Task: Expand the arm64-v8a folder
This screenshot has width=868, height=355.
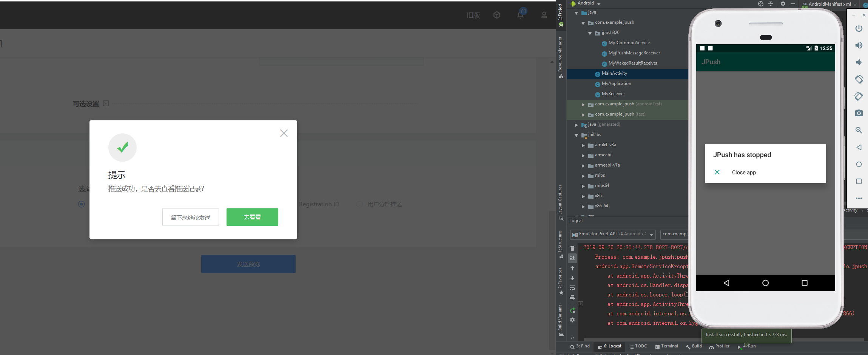Action: coord(583,145)
